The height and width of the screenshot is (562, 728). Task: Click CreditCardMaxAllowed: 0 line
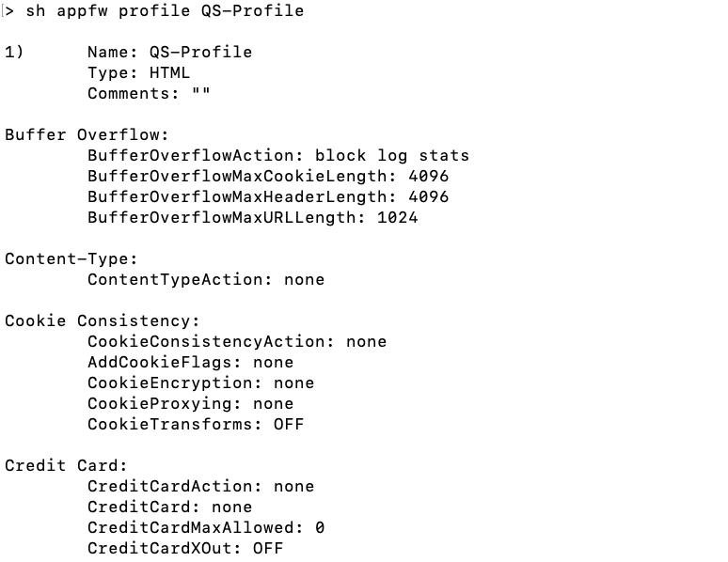coord(206,527)
